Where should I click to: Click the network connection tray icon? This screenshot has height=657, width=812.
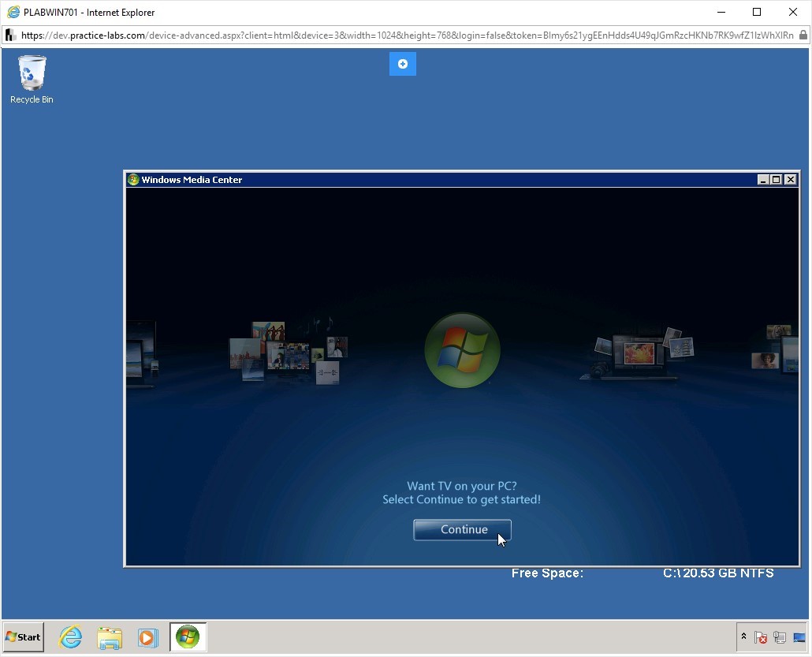tap(780, 636)
